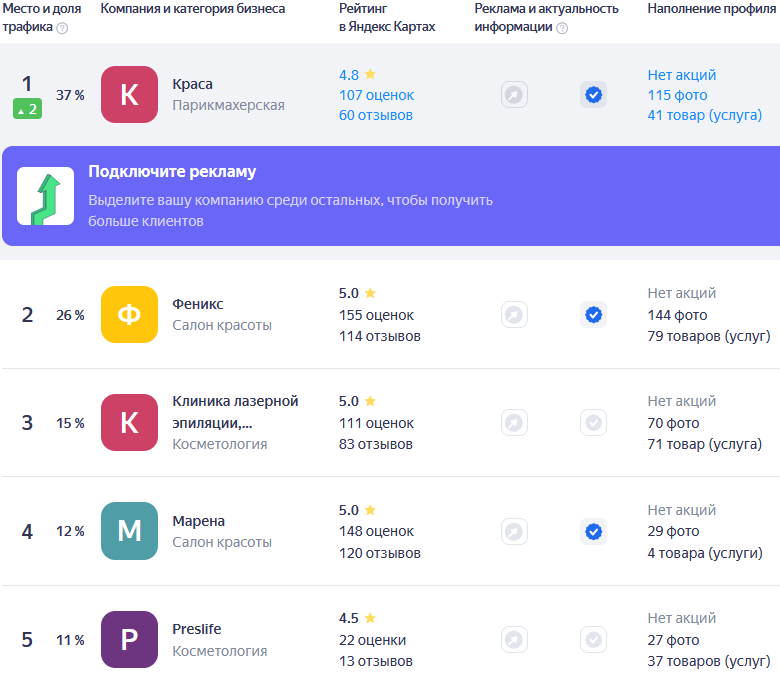
Task: Click the green rank change badge on Краса
Action: pyautogui.click(x=27, y=109)
